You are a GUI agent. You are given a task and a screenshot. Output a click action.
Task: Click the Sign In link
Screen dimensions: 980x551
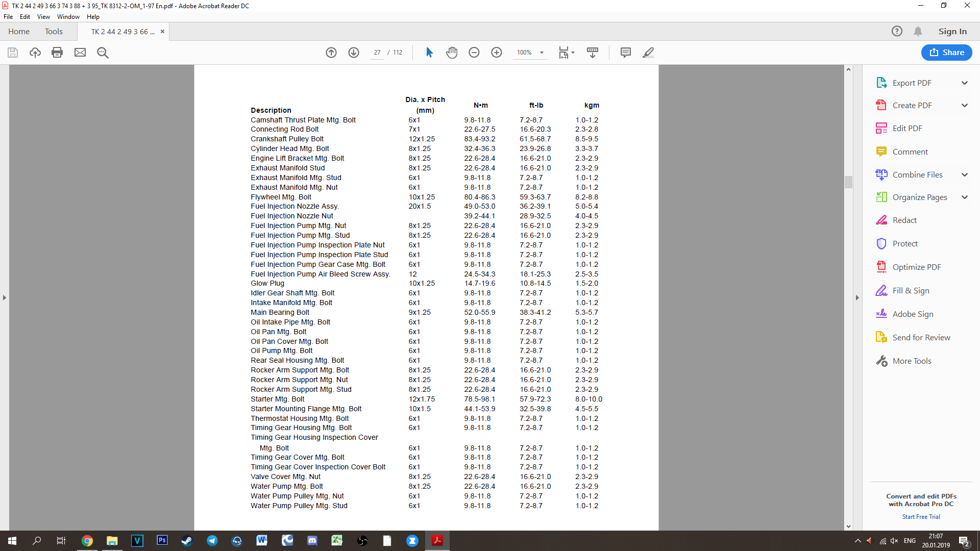pyautogui.click(x=952, y=31)
